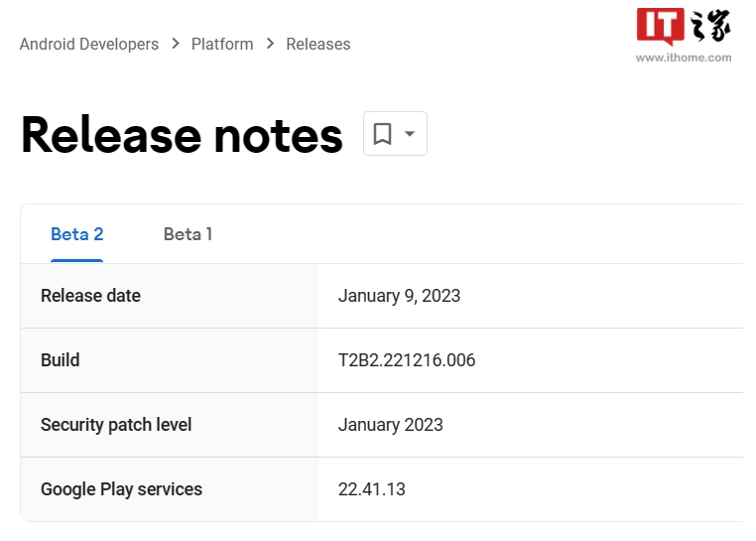756x541 pixels.
Task: Open the Android Developers breadcrumb link
Action: pyautogui.click(x=89, y=44)
